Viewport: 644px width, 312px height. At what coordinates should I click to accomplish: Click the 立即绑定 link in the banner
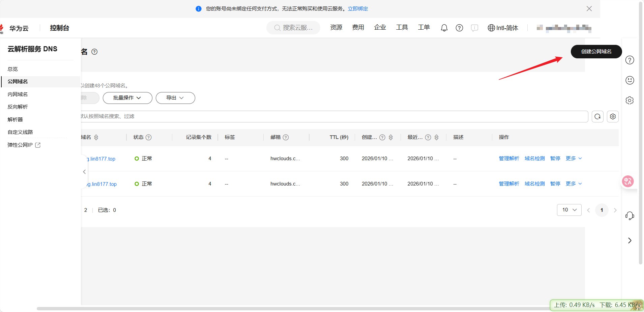(x=358, y=9)
